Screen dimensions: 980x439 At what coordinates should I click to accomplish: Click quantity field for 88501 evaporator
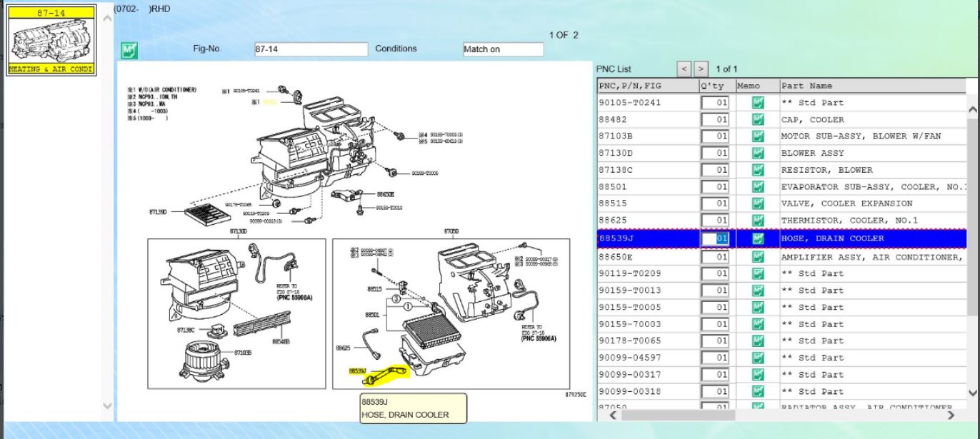pos(716,187)
